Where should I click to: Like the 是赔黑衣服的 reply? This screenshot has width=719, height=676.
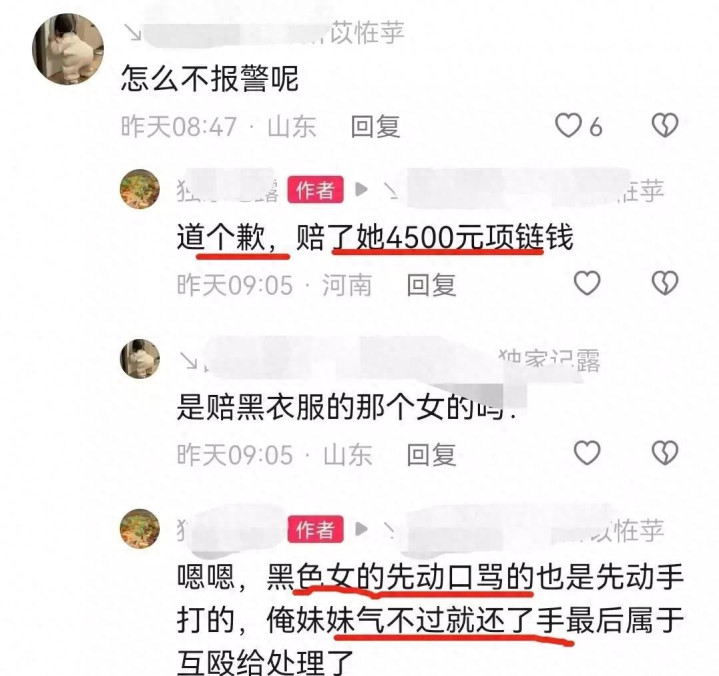coord(587,453)
